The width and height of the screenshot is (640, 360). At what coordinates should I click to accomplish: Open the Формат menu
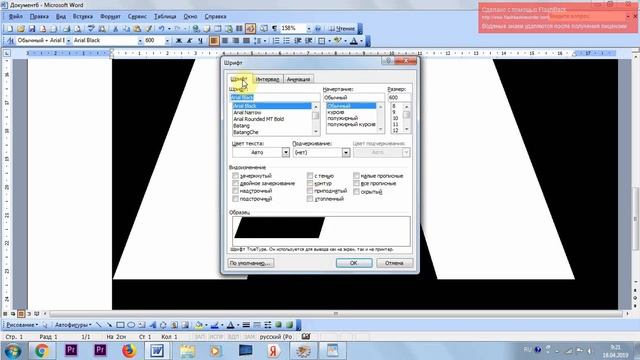110,17
